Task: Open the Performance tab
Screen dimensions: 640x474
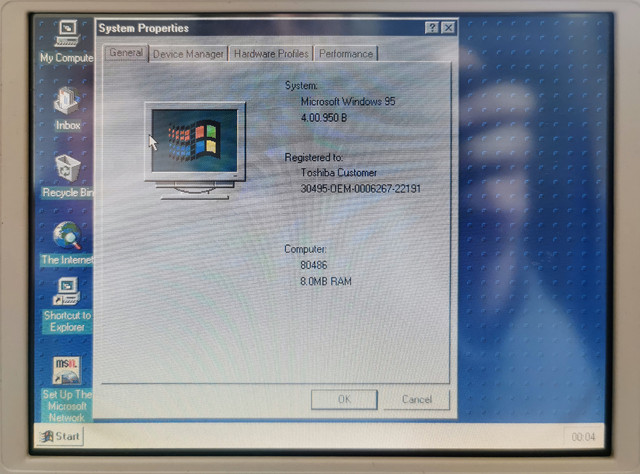Action: [x=346, y=54]
